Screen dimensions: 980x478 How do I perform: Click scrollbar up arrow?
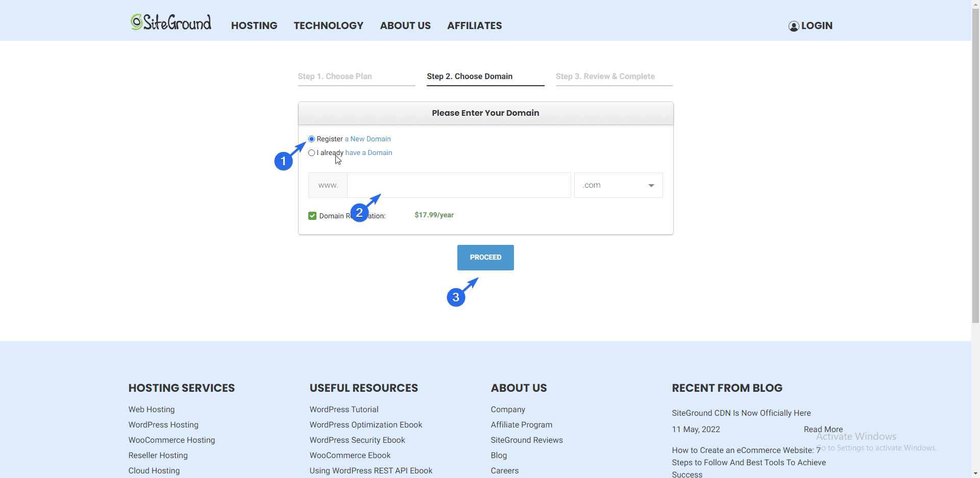[975, 4]
